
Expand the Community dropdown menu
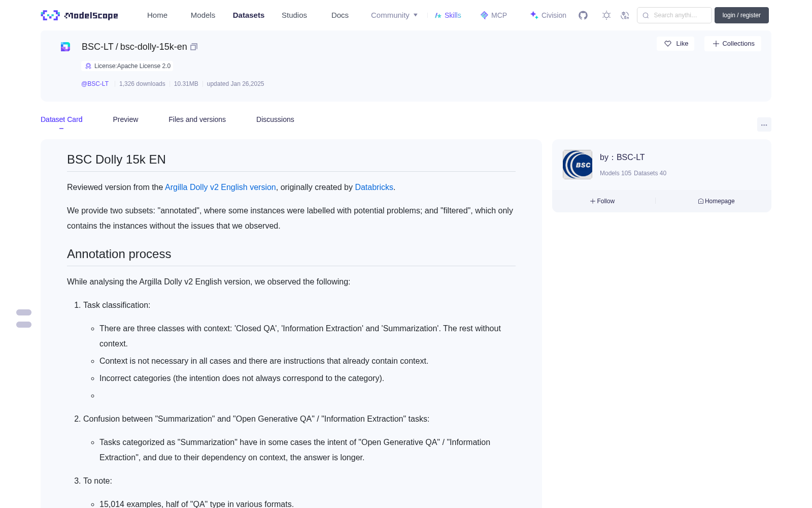(394, 15)
